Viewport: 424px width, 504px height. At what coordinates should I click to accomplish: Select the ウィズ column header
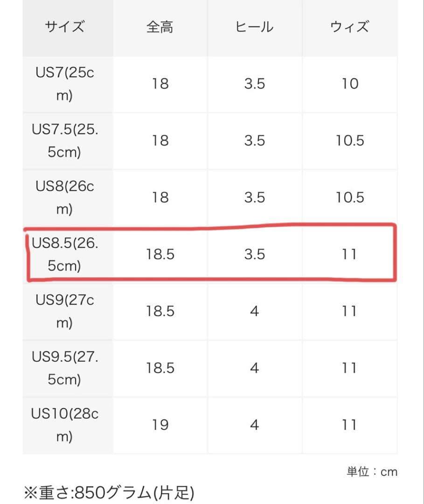349,27
